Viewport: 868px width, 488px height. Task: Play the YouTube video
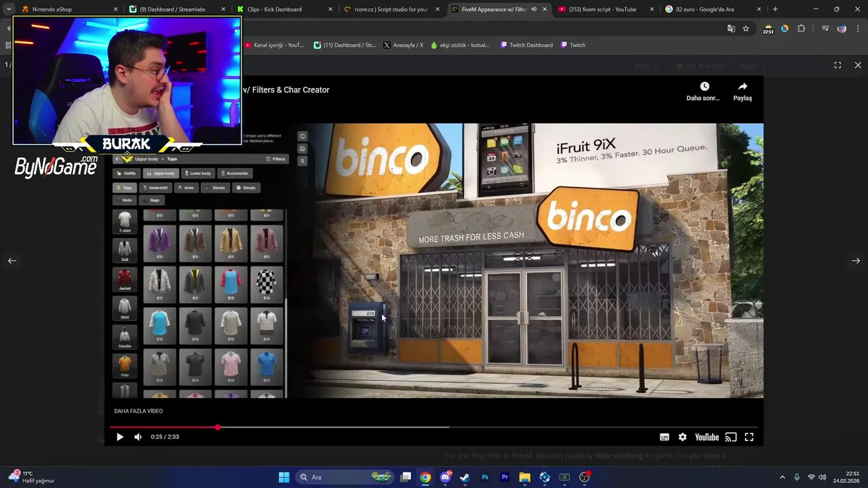coord(120,437)
